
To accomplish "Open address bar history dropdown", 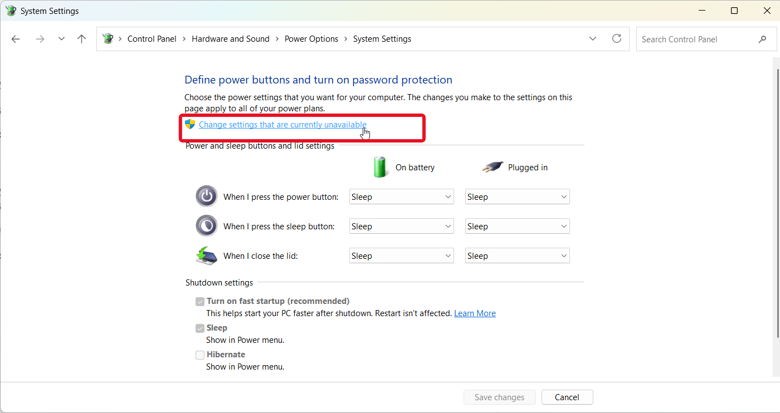I will (592, 39).
